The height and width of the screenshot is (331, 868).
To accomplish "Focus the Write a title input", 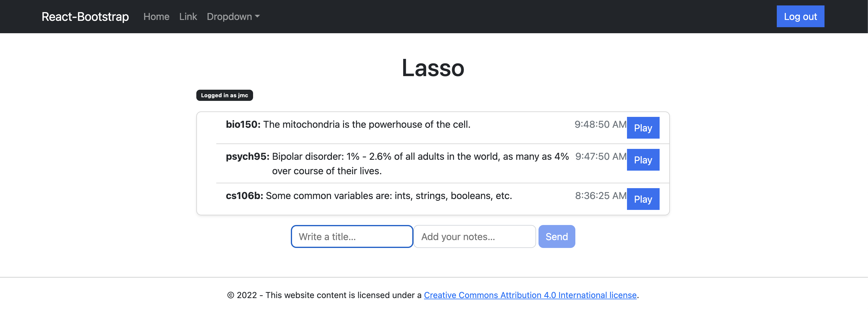I will tap(352, 236).
